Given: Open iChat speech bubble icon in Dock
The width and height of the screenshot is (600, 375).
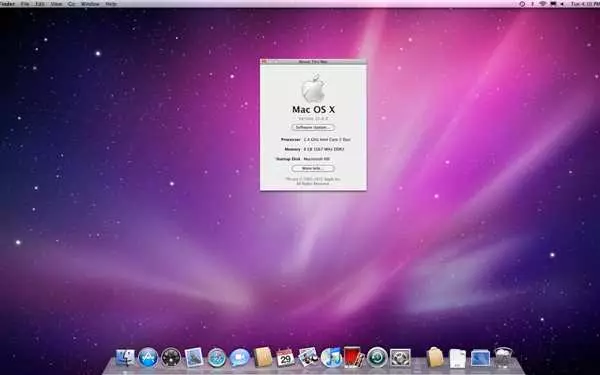Looking at the screenshot, I should tap(240, 358).
